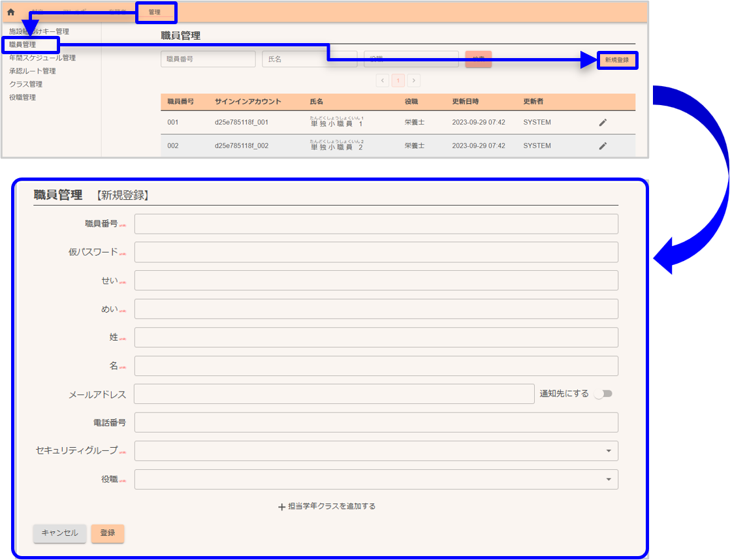This screenshot has width=730, height=560.
Task: Click the メールアドレス input field
Action: click(x=334, y=394)
